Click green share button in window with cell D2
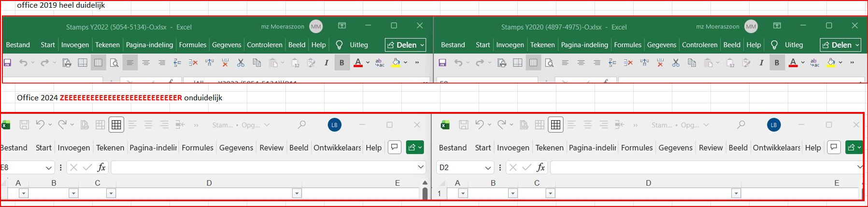Image resolution: width=868 pixels, height=207 pixels. click(x=854, y=147)
